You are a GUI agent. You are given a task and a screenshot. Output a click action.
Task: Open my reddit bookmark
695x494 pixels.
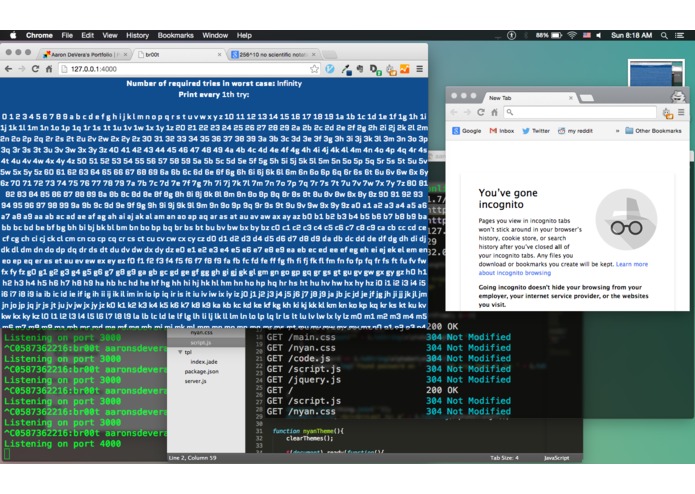pos(575,131)
